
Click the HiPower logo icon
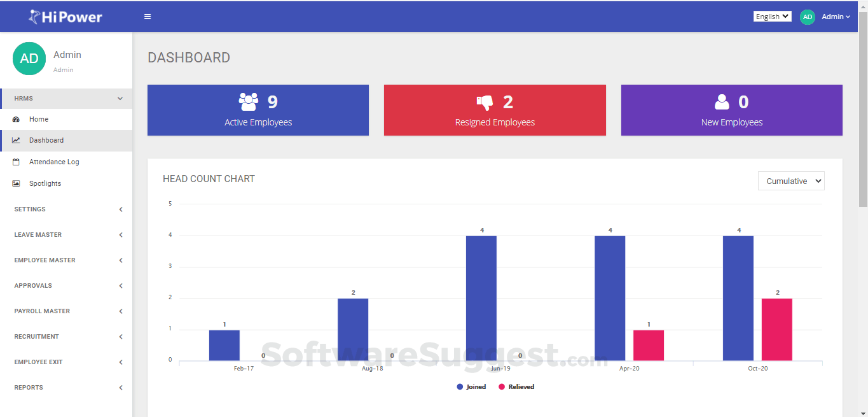pyautogui.click(x=33, y=16)
